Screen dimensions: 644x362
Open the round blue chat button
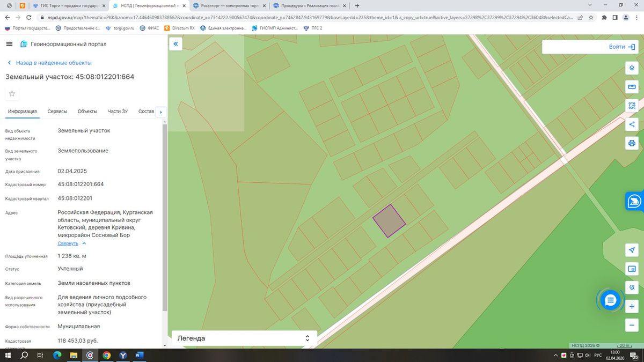610,300
